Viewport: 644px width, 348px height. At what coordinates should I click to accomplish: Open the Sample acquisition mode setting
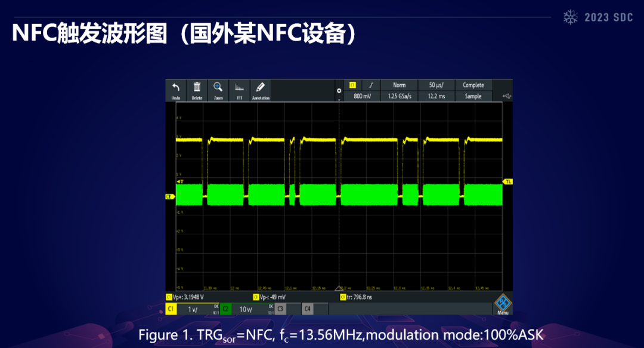[473, 96]
